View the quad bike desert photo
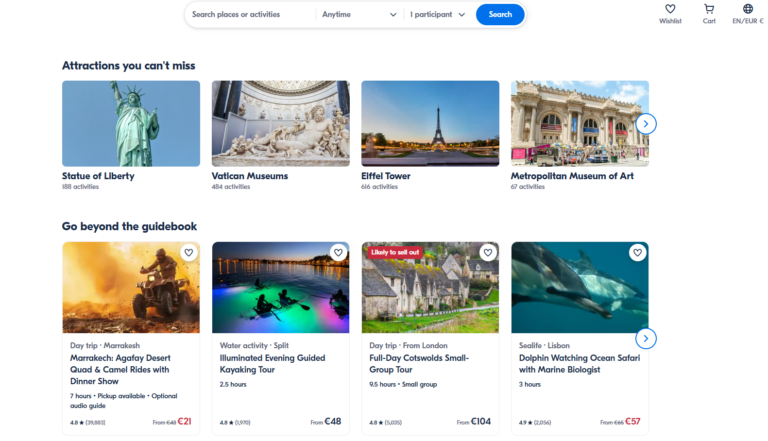The height and width of the screenshot is (441, 768). 131,288
